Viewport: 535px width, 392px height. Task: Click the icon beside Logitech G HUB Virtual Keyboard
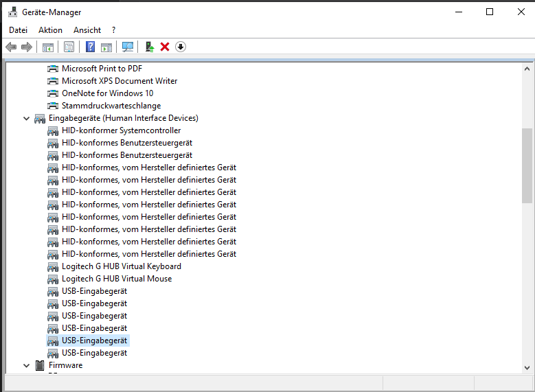[53, 267]
